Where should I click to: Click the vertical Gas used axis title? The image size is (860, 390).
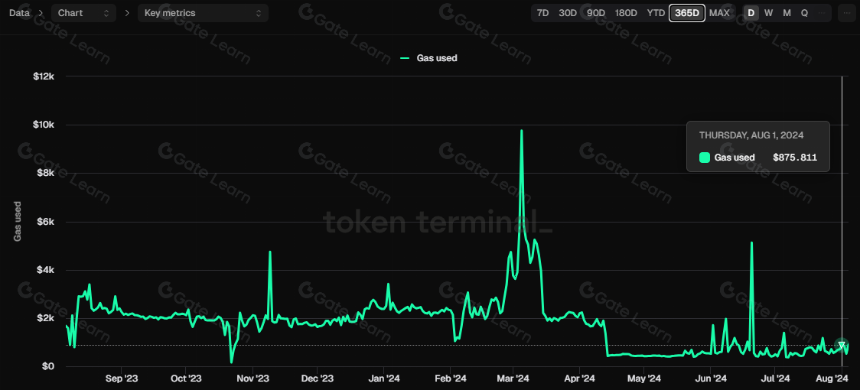[x=18, y=222]
